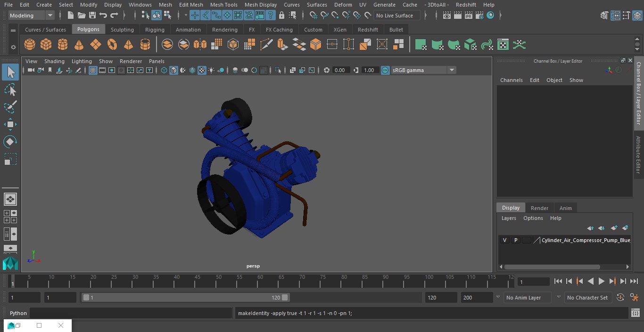Toggle Isolate Select in viewport toolbar
Screen dimensions: 644x332
click(x=278, y=70)
